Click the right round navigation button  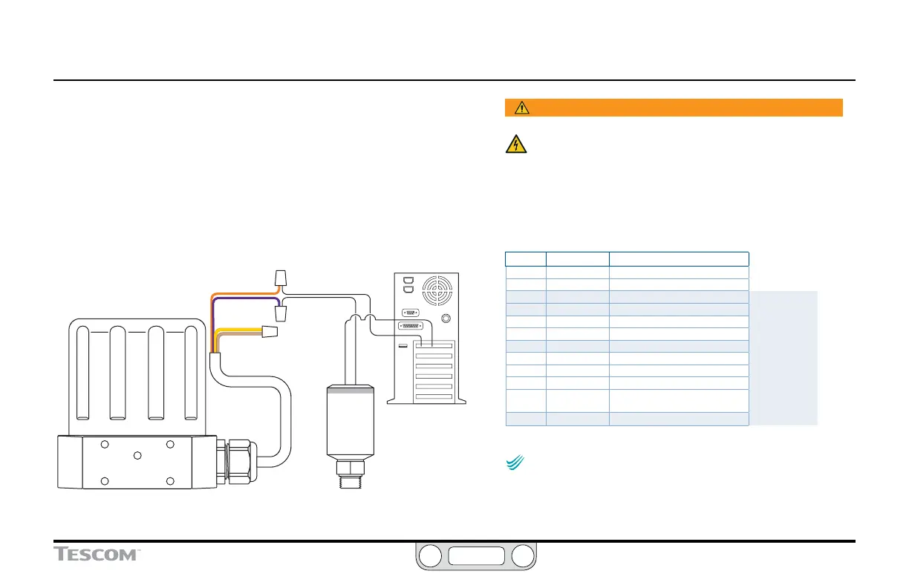click(x=523, y=556)
